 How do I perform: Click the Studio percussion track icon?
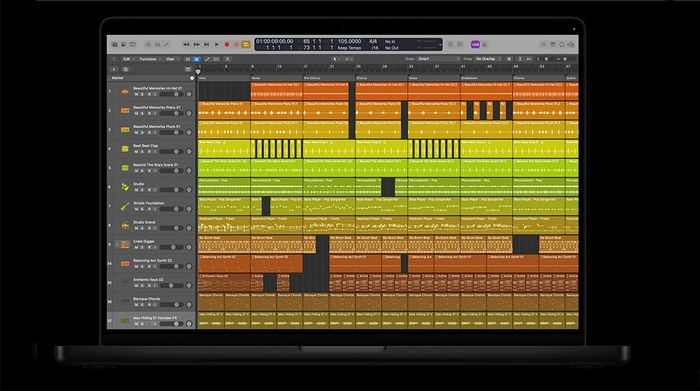125,187
